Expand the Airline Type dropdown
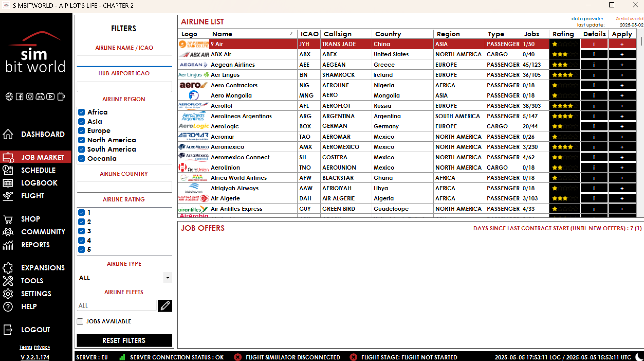 coord(168,278)
